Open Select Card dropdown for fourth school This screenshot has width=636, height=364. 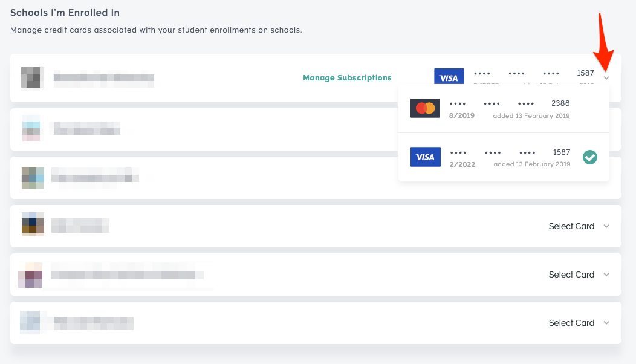(x=579, y=226)
